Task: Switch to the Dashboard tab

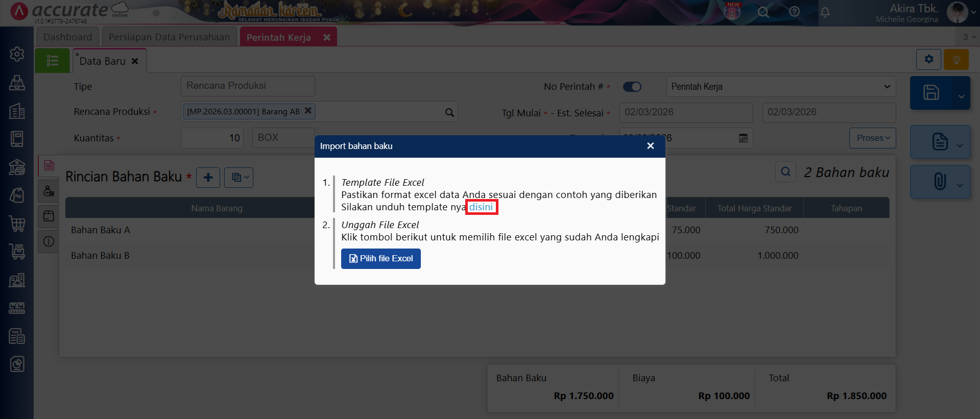Action: (68, 37)
